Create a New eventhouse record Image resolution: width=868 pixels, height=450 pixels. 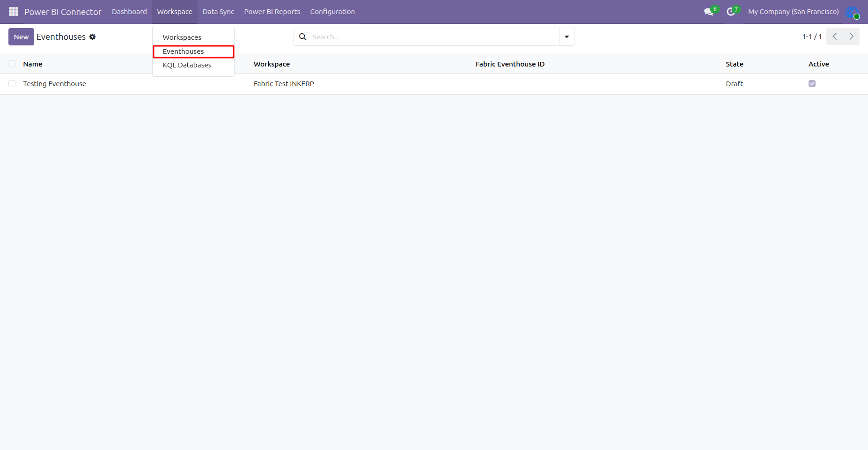21,37
